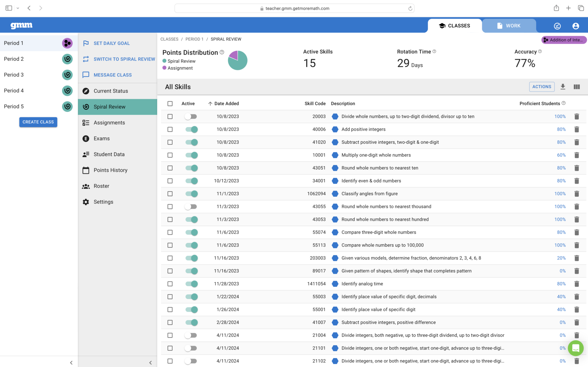The image size is (588, 367).
Task: Disable Active toggle for Identify analog time
Action: (x=191, y=284)
